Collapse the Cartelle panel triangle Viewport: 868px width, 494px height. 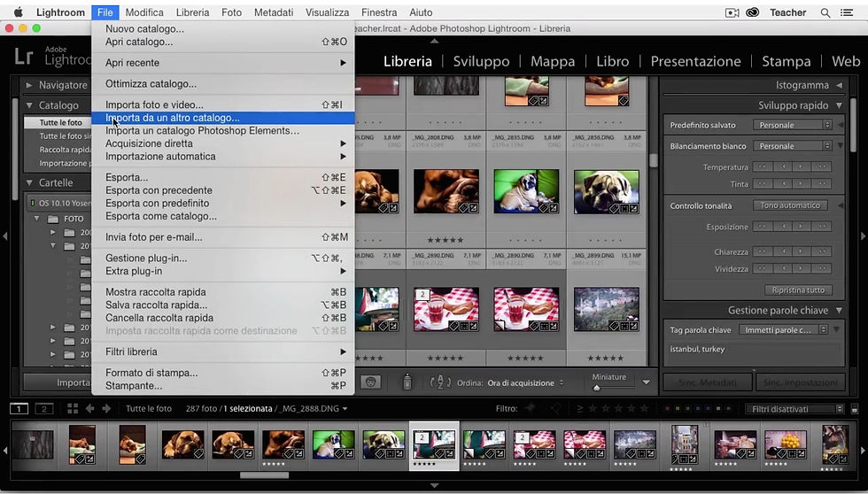point(28,182)
